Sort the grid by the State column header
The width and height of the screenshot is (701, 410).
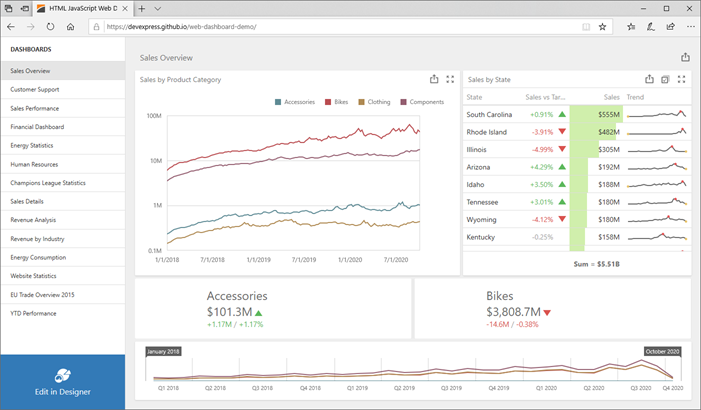tap(474, 97)
